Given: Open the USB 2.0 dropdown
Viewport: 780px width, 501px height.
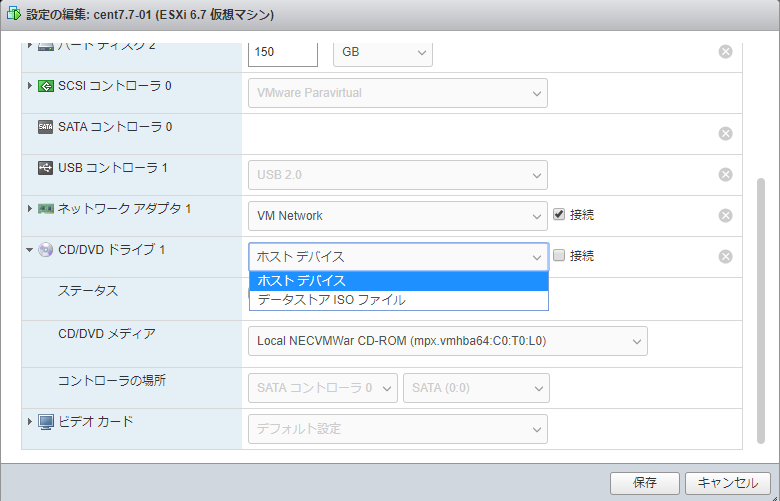Looking at the screenshot, I should click(x=398, y=175).
